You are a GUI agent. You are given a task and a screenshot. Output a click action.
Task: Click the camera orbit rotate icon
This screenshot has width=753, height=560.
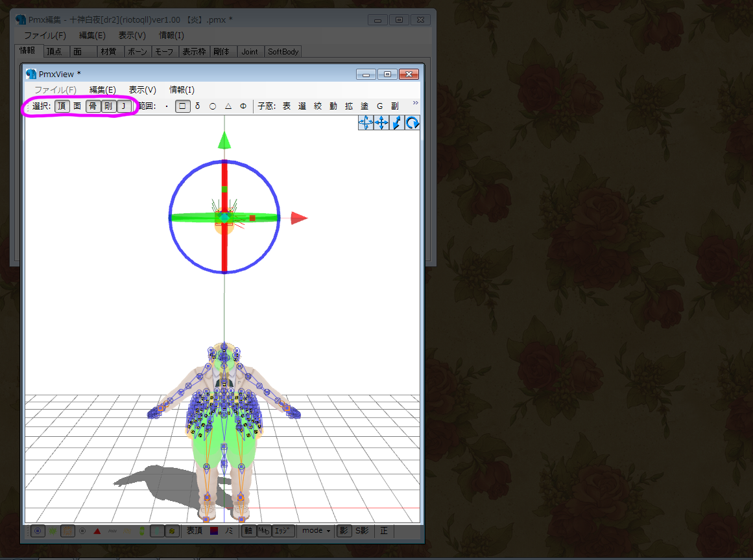point(366,123)
